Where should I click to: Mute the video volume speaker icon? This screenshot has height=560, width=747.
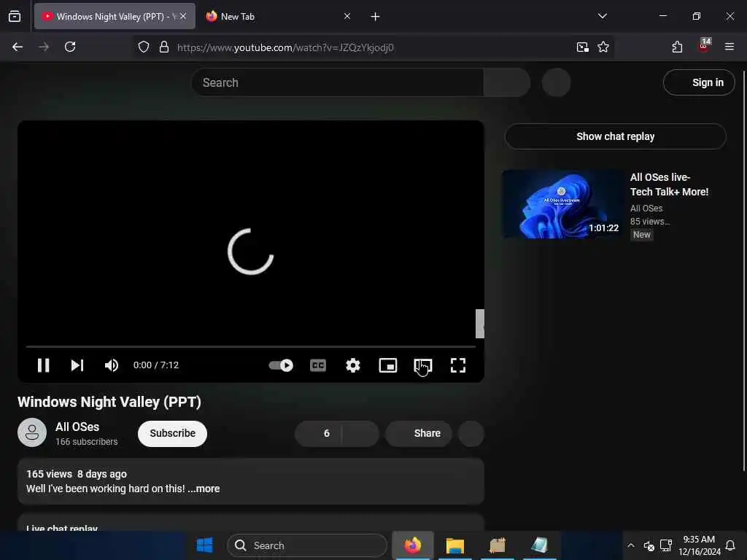click(x=112, y=365)
